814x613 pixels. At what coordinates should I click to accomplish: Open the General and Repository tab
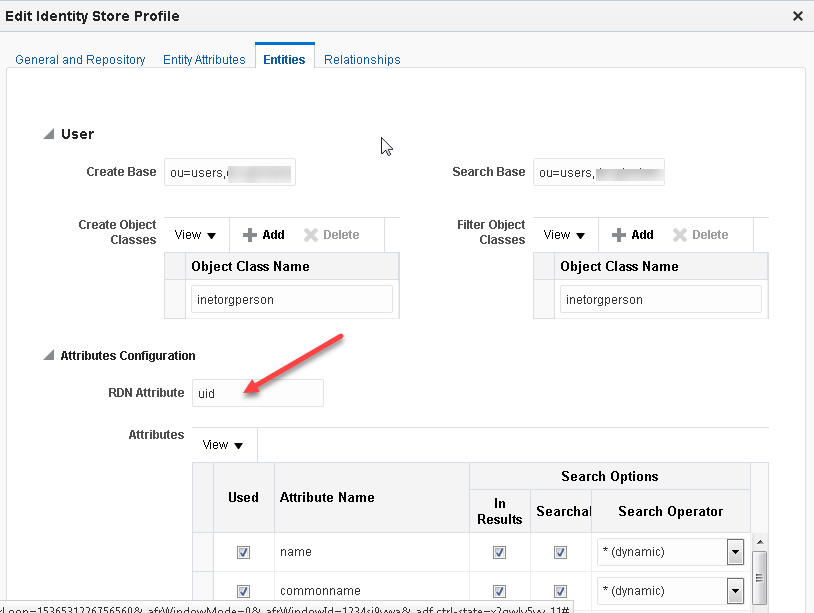coord(79,59)
